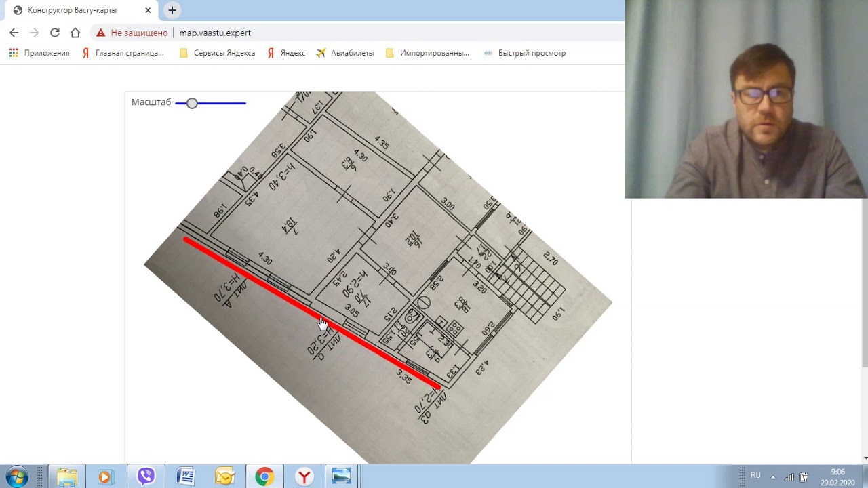868x488 pixels.
Task: Open the 'Приложения' apps bookmark
Action: [x=39, y=53]
